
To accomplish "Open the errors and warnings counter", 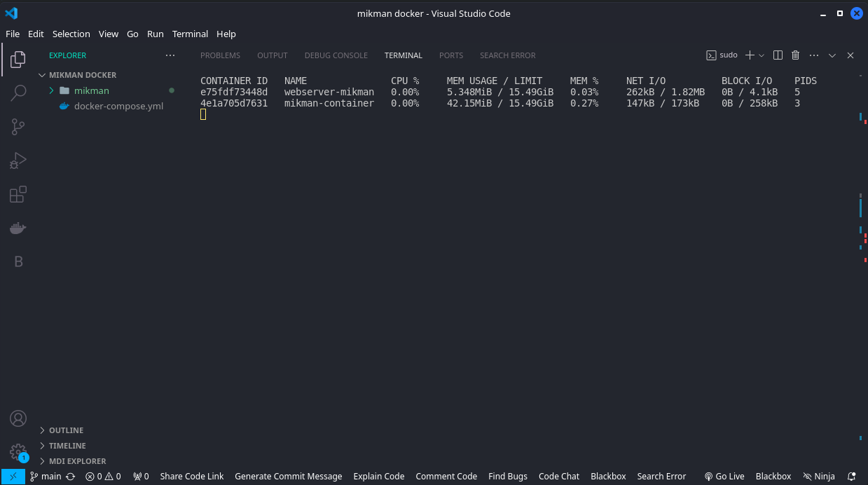I will coord(103,477).
